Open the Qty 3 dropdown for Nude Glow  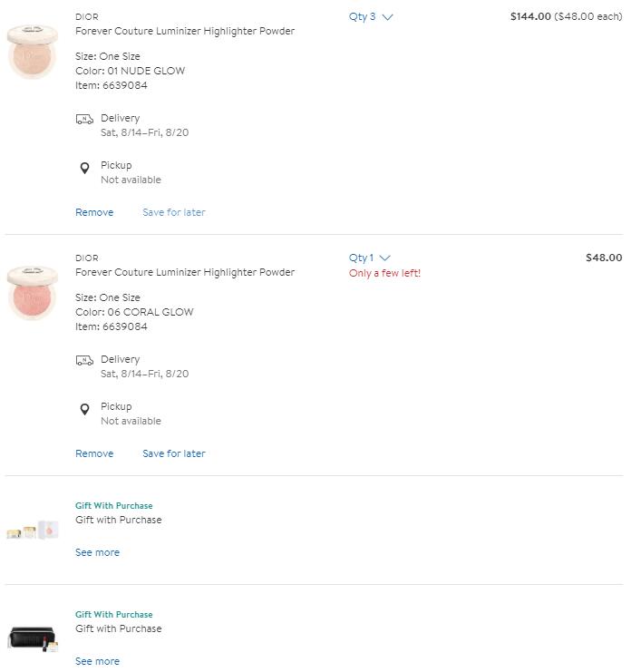click(371, 16)
